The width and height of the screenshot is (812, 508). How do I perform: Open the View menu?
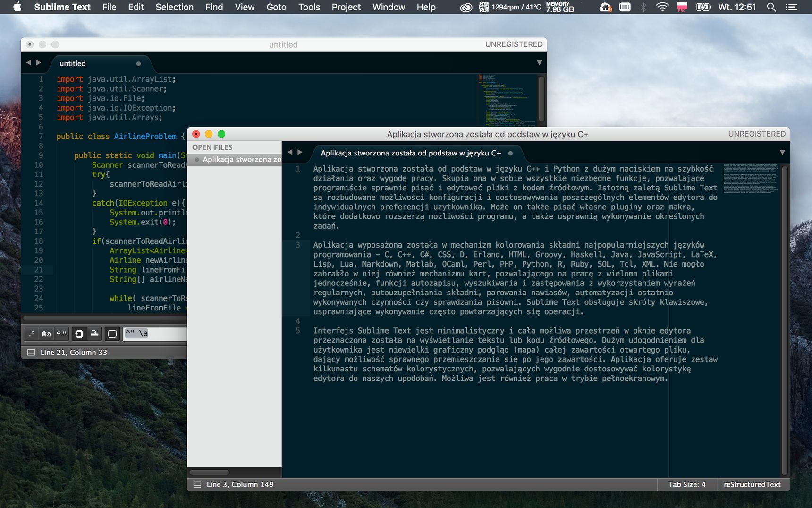tap(245, 7)
